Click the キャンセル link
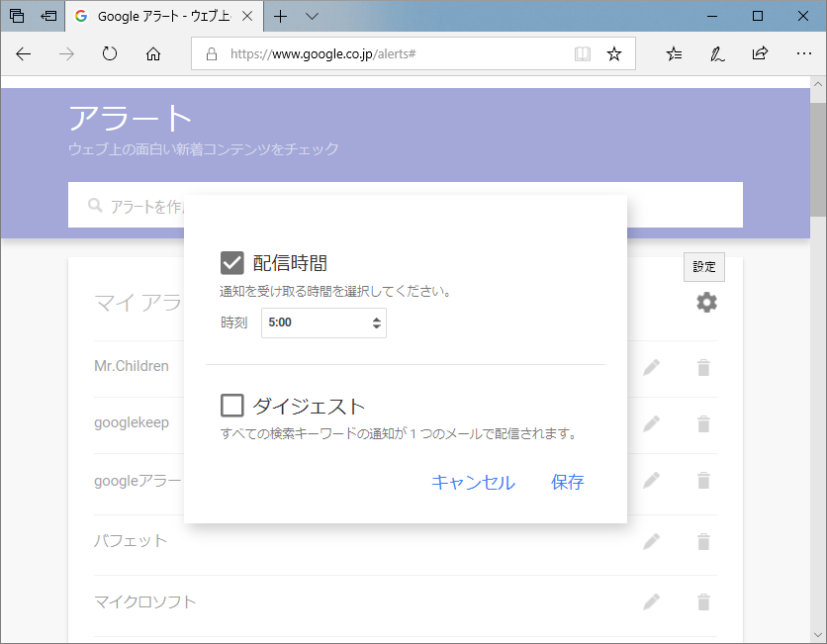The width and height of the screenshot is (827, 644). coord(473,482)
